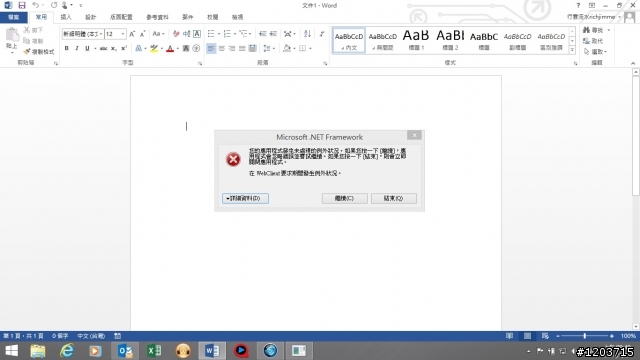Click the Find binoculars icon

587,30
